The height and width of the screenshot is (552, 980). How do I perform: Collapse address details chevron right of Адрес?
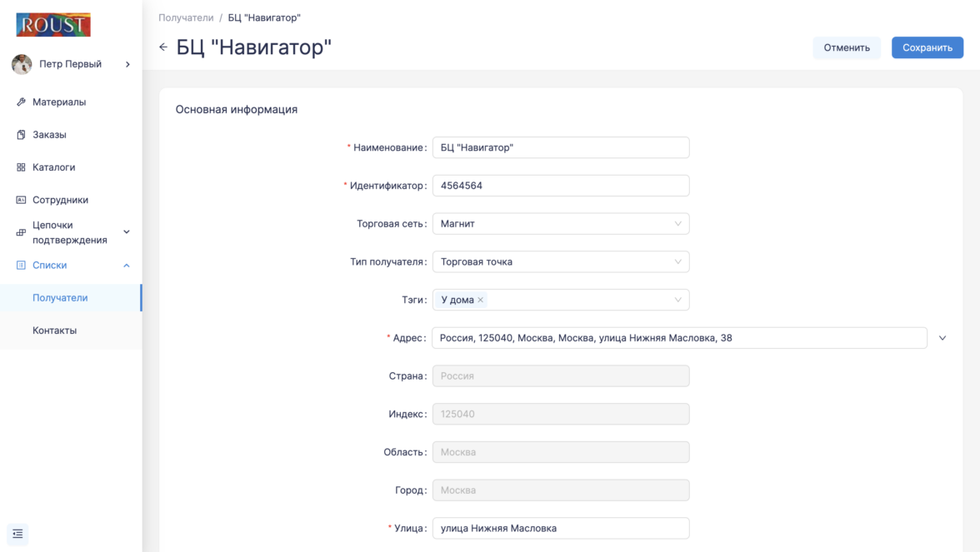click(x=942, y=338)
